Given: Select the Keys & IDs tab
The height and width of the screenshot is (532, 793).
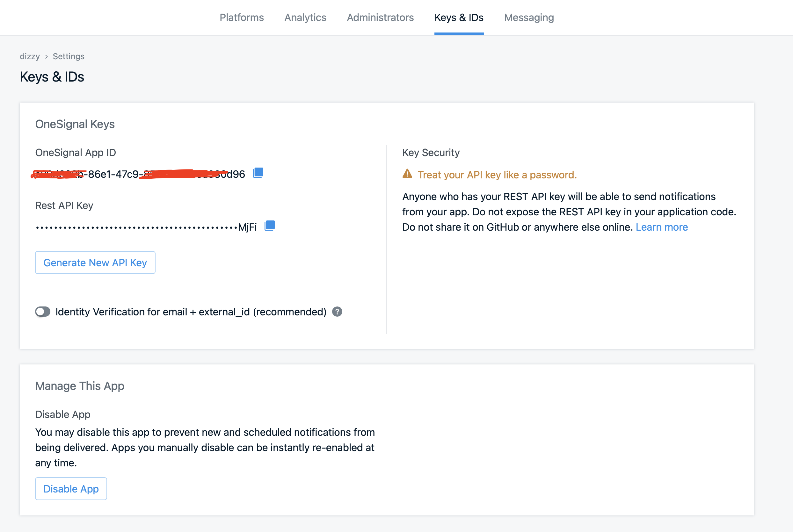Looking at the screenshot, I should 459,18.
